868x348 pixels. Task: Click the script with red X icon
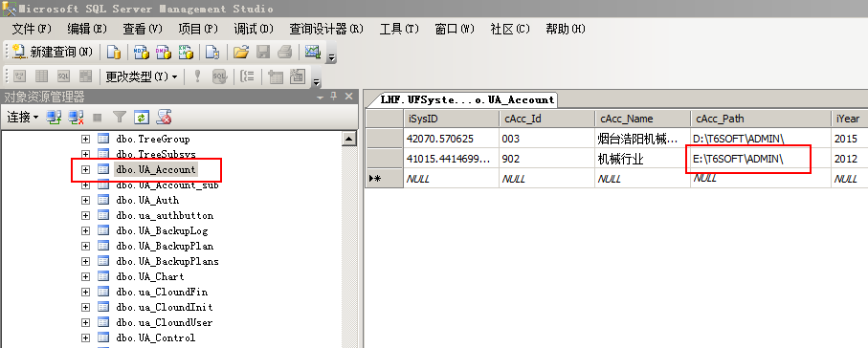coord(164,117)
